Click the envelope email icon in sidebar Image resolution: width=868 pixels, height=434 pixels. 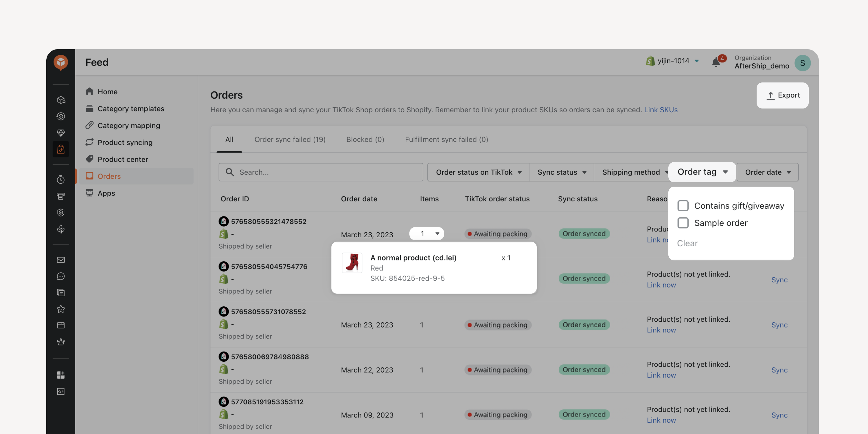pos(61,260)
